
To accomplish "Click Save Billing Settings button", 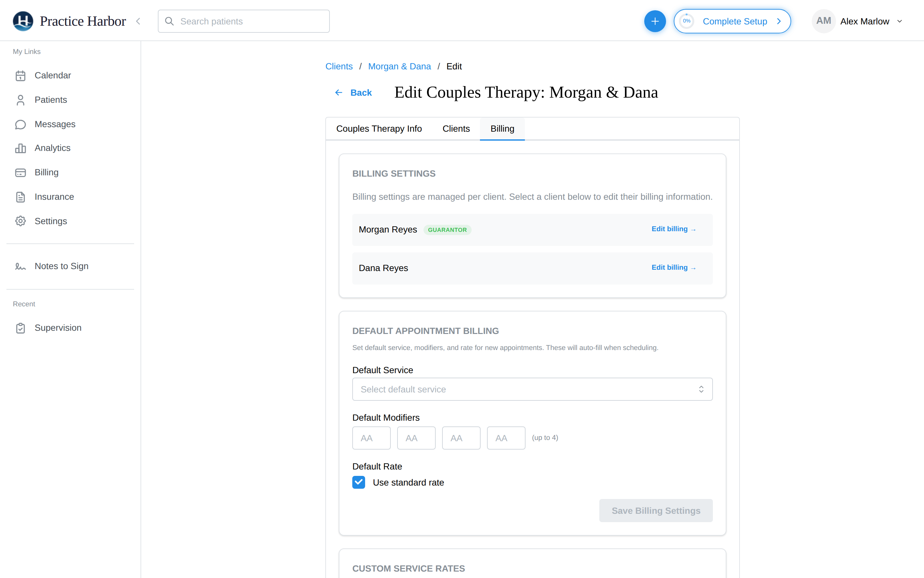I will (655, 511).
